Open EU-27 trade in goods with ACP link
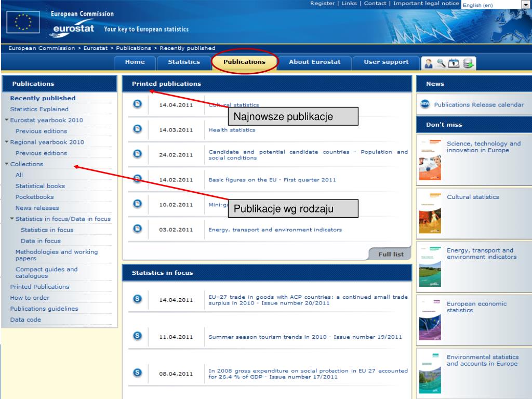Image resolution: width=532 pixels, height=399 pixels. point(308,300)
